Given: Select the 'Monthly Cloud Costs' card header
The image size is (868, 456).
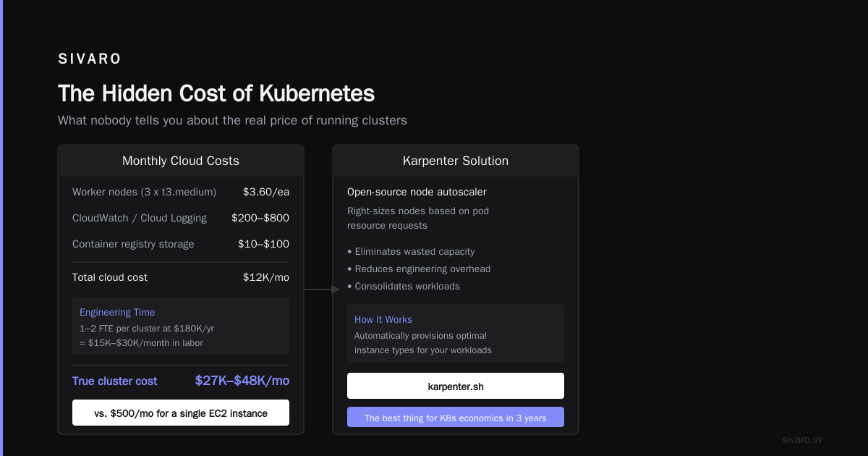Looking at the screenshot, I should (181, 161).
